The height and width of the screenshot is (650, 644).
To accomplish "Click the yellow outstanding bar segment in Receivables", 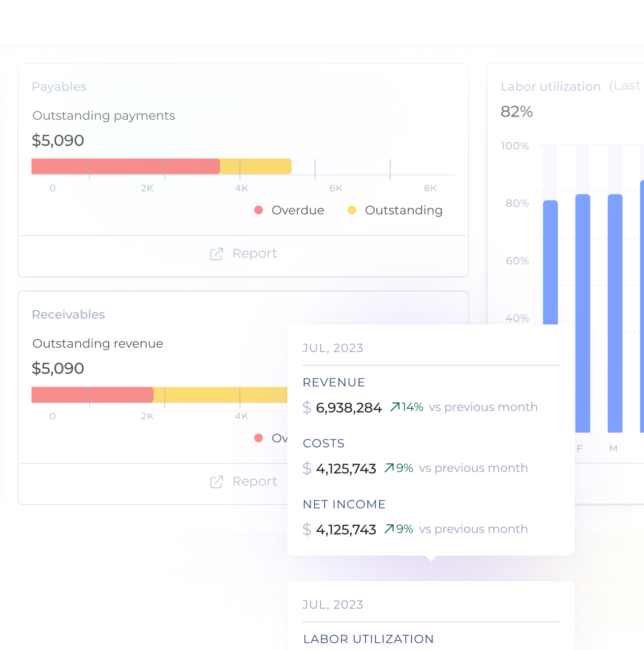I will point(220,395).
